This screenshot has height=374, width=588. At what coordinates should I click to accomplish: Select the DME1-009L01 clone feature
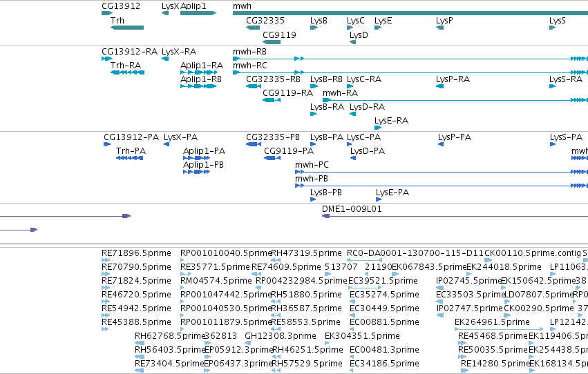[455, 216]
